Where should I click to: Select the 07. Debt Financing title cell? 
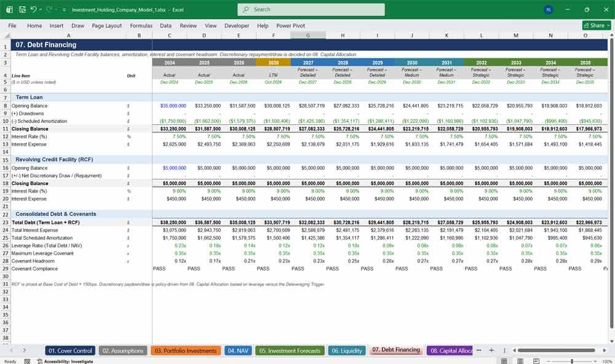[46, 45]
